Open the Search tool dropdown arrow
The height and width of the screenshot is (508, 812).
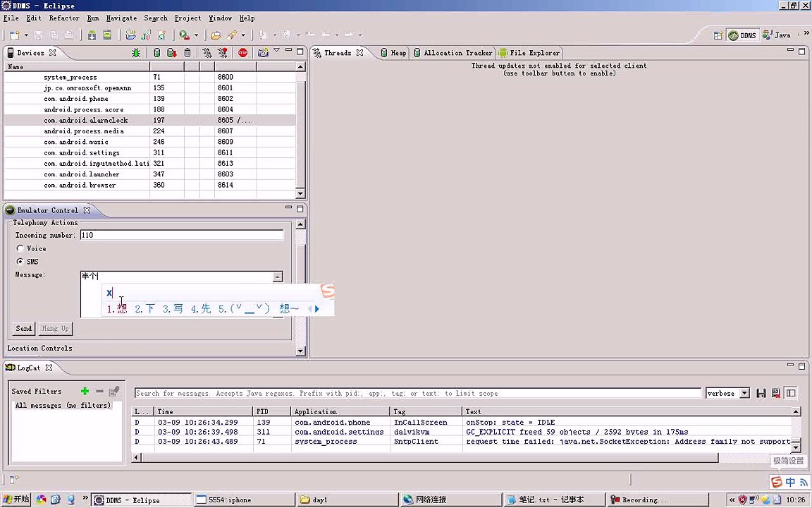click(x=243, y=35)
